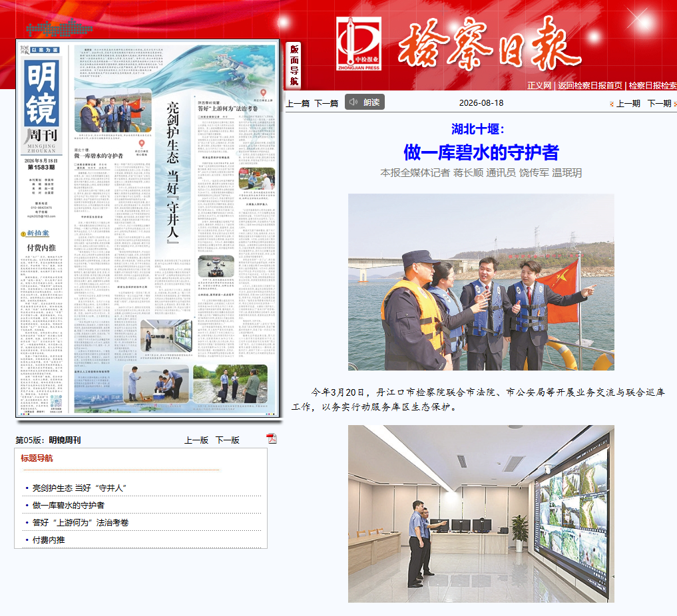Screen dimensions: 677x616
Task: Go to next issue 下一期
Action: pyautogui.click(x=659, y=104)
